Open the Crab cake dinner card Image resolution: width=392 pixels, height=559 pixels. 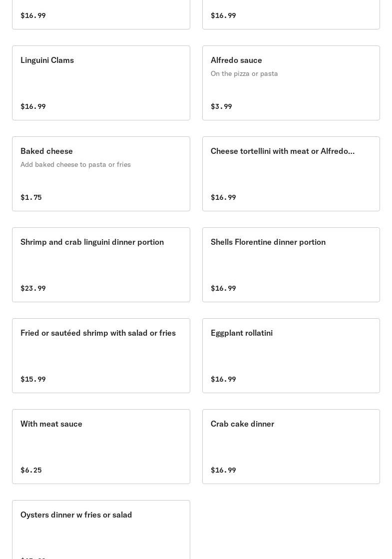point(291,447)
